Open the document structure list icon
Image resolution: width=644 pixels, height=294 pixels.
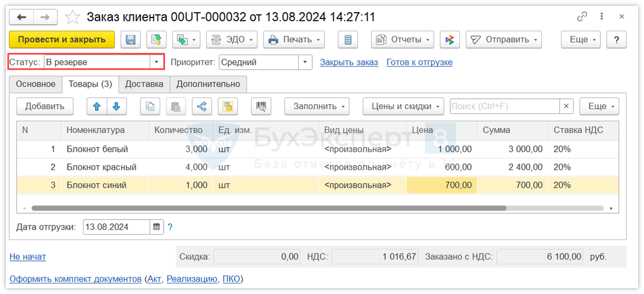[x=348, y=40]
